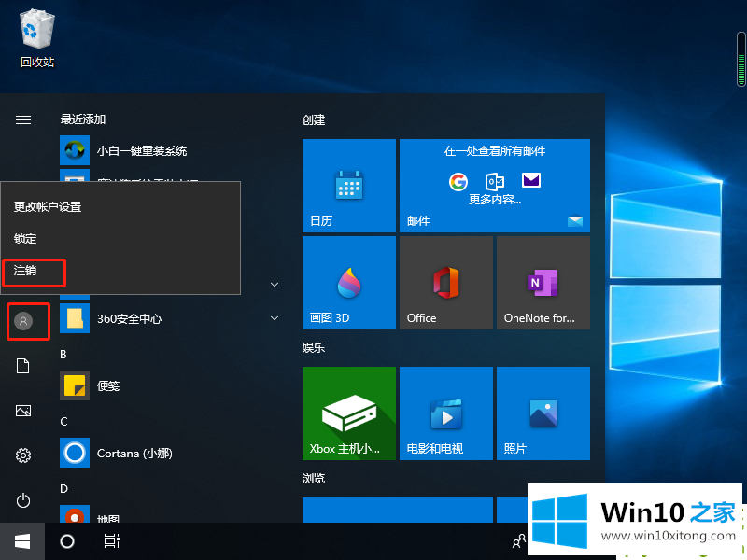The width and height of the screenshot is (747, 560).
Task: Open the Recycle Bin desktop icon
Action: (36, 37)
